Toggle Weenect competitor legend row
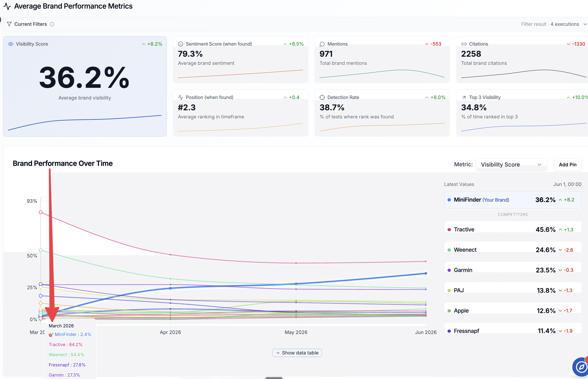This screenshot has width=588, height=379. [513, 250]
